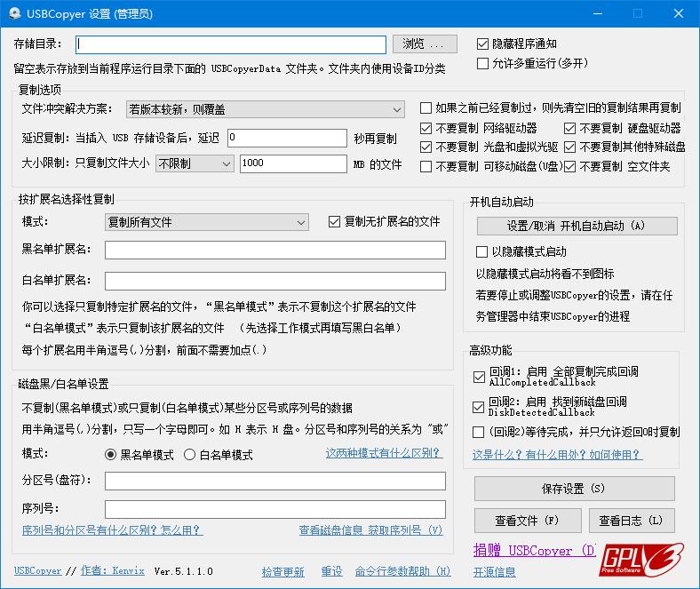Viewport: 700px width, 589px height.
Task: Open 这两种模式有什么区别? link
Action: (384, 453)
